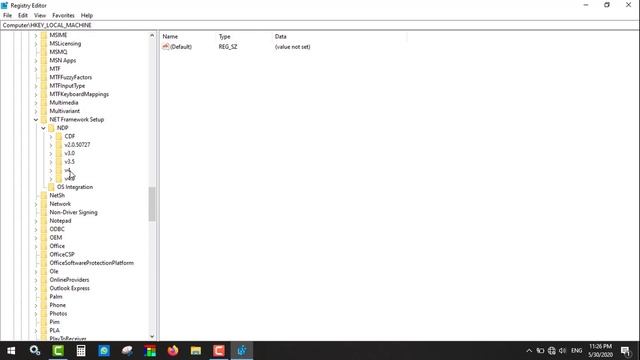
Task: Select the NetSh key
Action: [x=57, y=196]
